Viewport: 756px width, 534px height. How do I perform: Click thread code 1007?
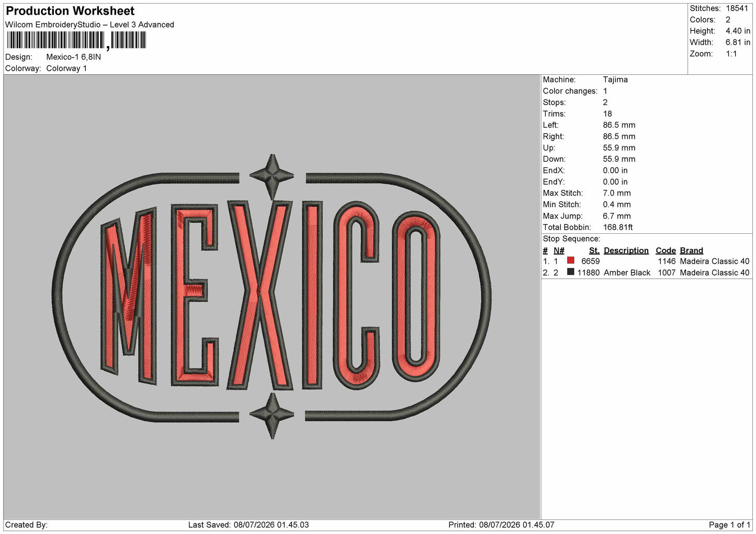(x=667, y=273)
